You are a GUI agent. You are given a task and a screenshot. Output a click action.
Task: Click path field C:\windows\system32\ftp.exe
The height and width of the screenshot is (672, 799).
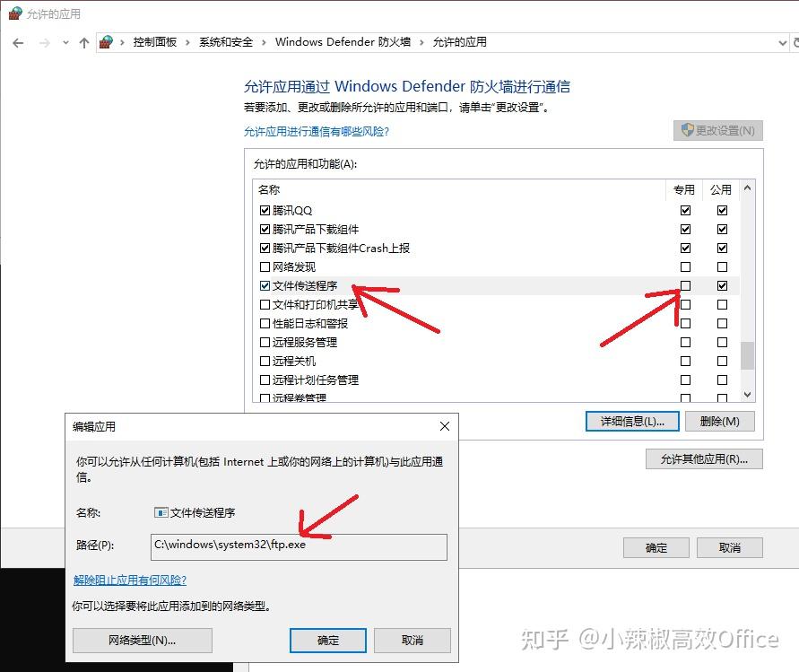[x=299, y=546]
